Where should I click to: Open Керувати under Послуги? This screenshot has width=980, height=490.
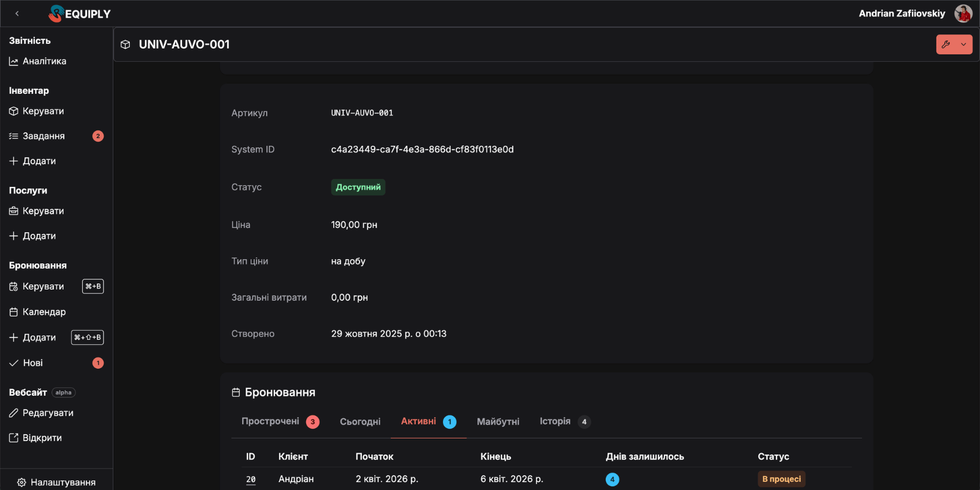pyautogui.click(x=43, y=211)
